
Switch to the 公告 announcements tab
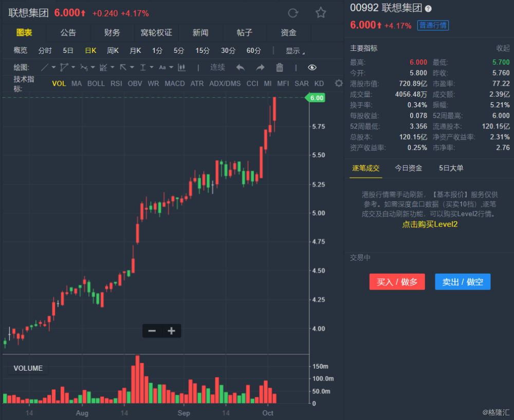(x=68, y=32)
